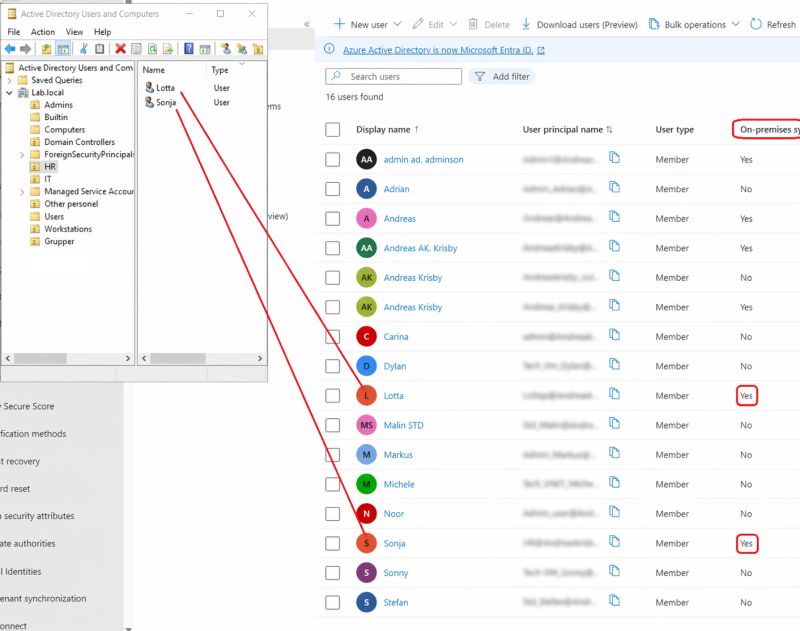Collapse the Lab.local domain node
This screenshot has height=631, width=800.
point(10,93)
